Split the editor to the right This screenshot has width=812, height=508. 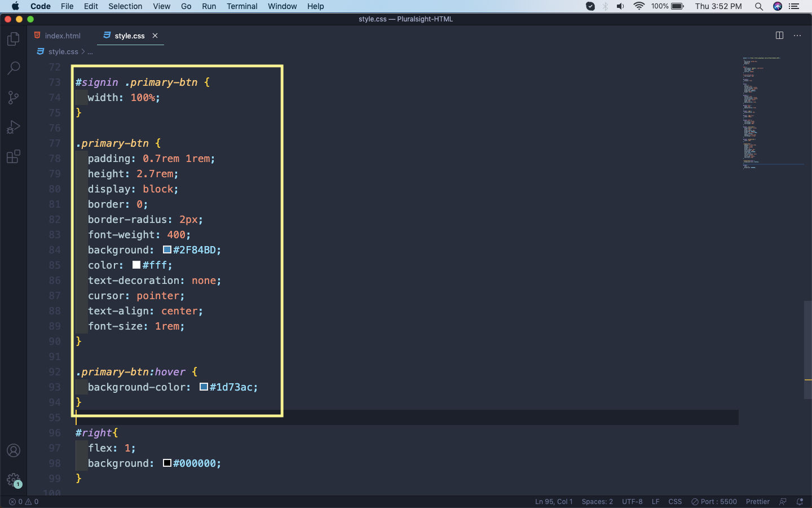pos(779,36)
